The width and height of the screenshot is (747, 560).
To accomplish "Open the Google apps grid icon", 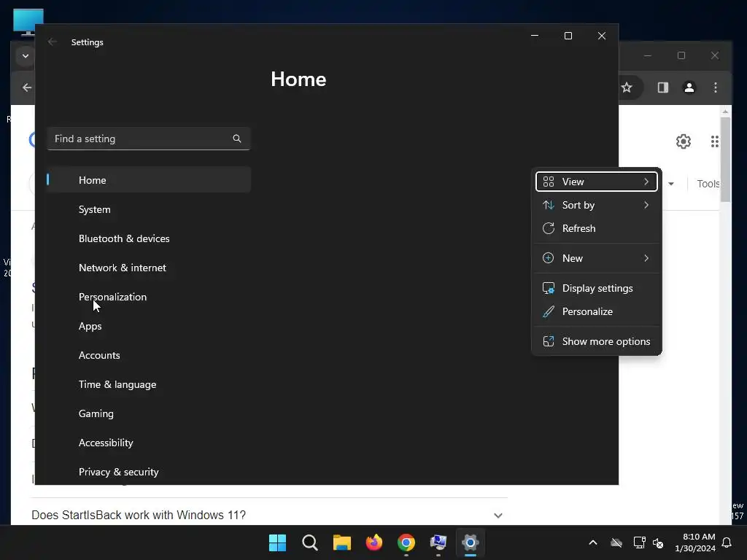I will (715, 141).
